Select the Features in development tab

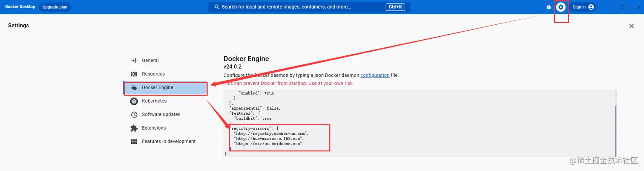tap(165, 142)
